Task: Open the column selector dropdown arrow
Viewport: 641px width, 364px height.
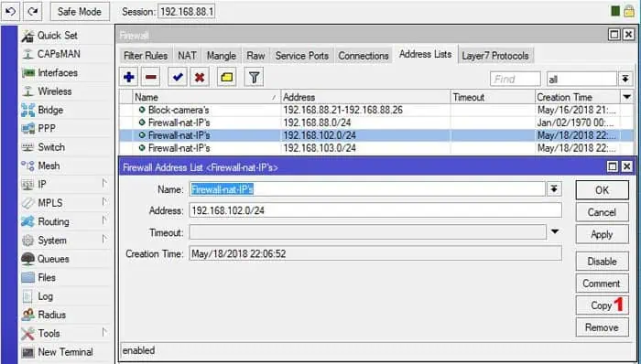Action: (x=626, y=97)
